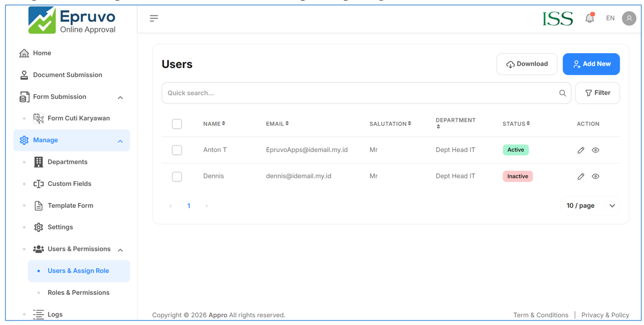View Dennis details with eye icon
Screen dimensions: 644x325
[595, 176]
